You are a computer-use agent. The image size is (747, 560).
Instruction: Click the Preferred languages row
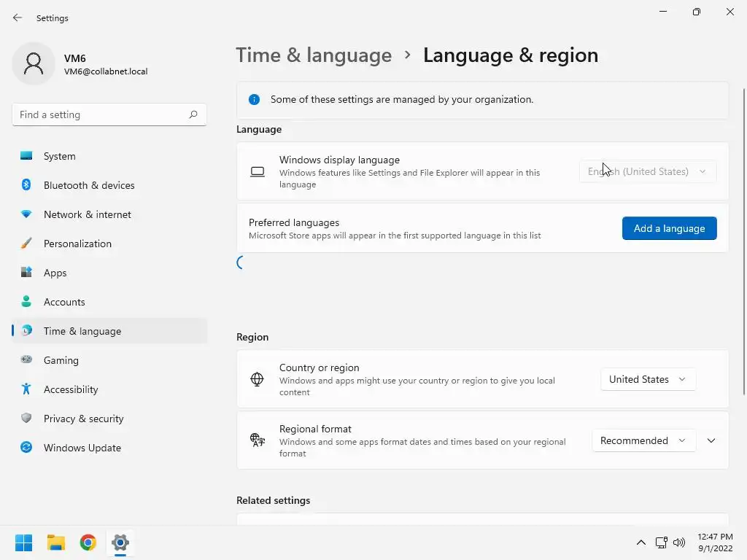(482, 228)
